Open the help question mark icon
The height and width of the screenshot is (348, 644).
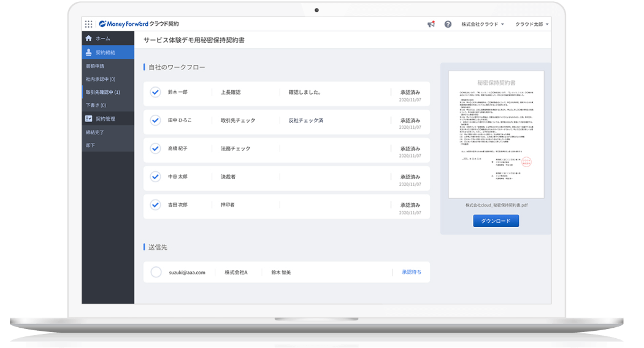click(x=448, y=24)
